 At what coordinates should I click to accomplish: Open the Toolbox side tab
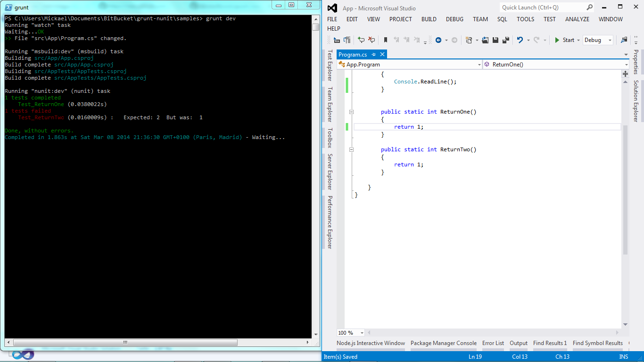330,138
